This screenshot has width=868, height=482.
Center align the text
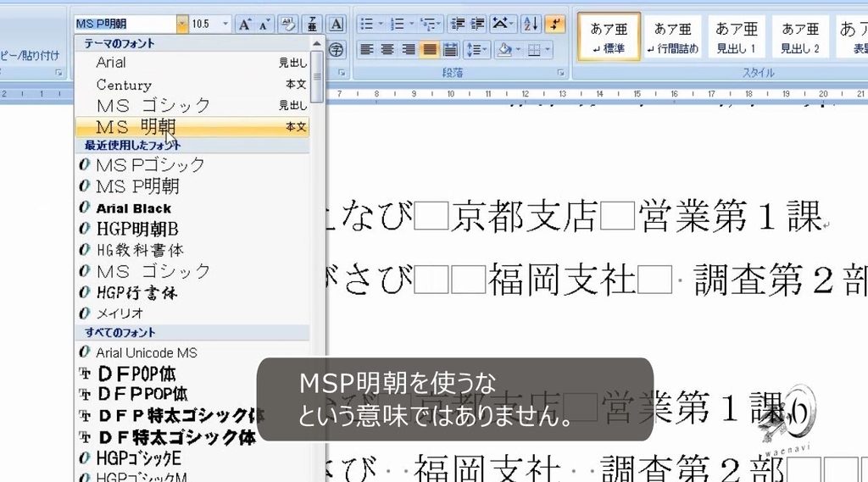pos(387,50)
